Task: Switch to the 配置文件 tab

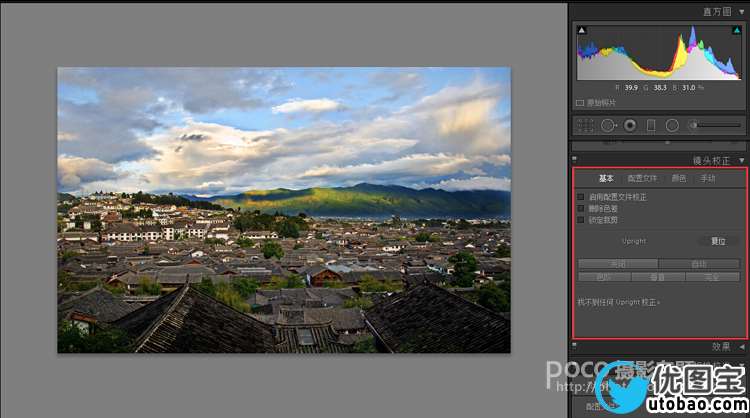Action: point(642,178)
